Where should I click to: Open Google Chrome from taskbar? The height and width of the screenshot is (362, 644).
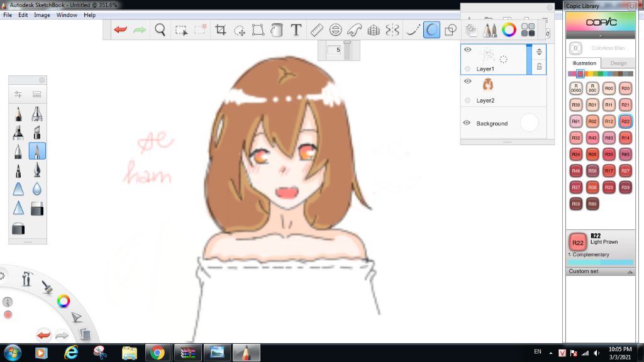(157, 353)
